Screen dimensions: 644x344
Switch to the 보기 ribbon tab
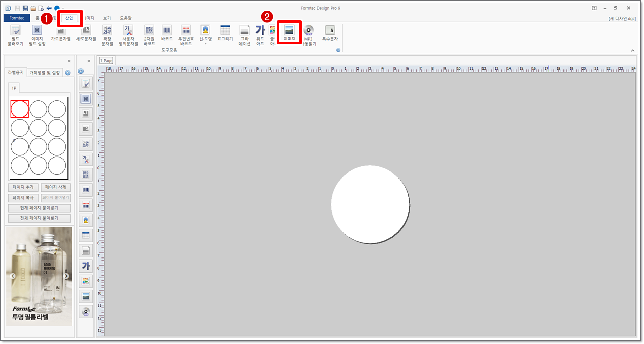click(107, 18)
